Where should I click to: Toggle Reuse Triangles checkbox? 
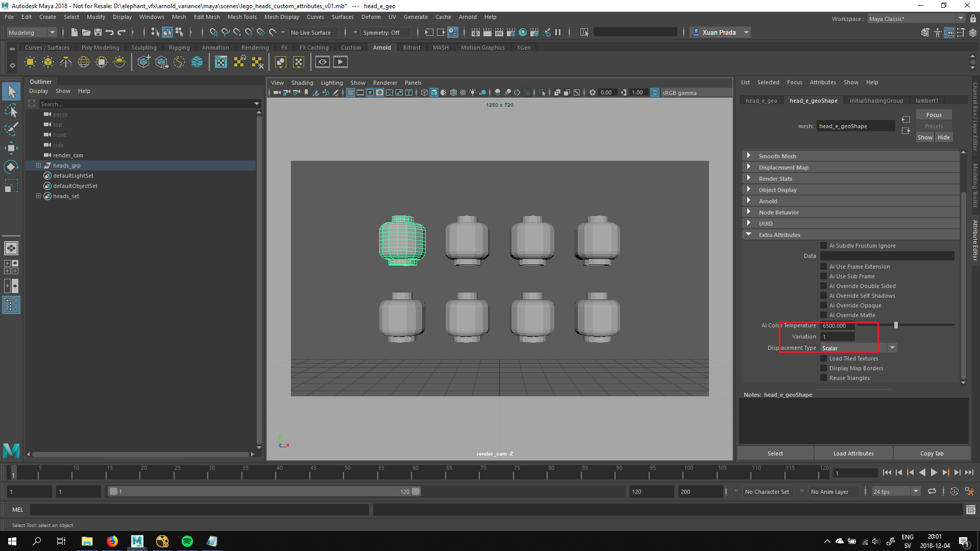click(x=823, y=378)
